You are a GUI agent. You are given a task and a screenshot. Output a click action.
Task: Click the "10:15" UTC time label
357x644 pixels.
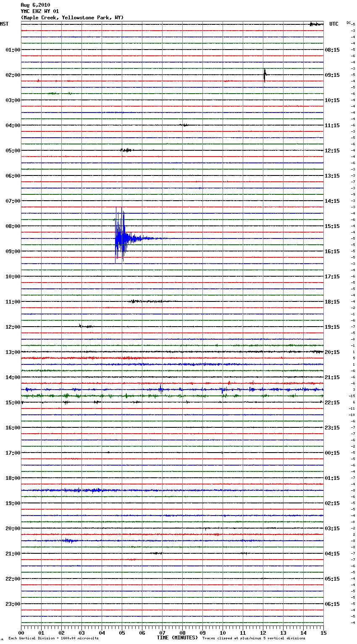tap(332, 100)
